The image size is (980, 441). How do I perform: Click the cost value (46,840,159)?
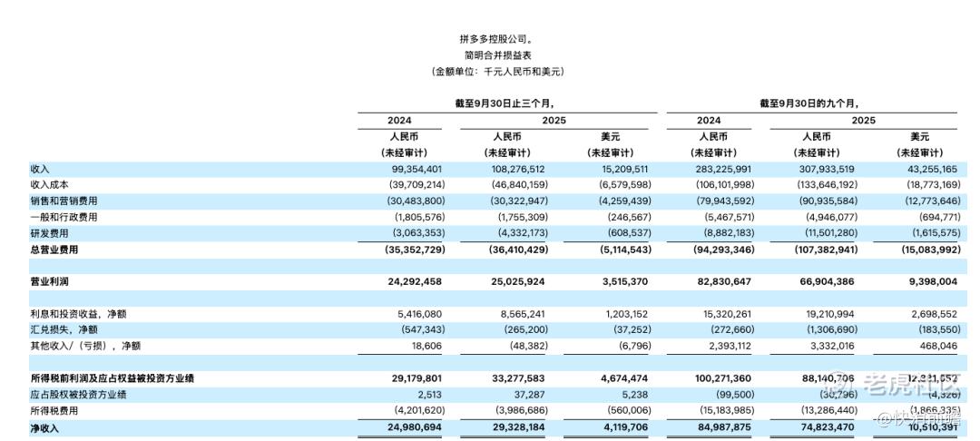[518, 185]
